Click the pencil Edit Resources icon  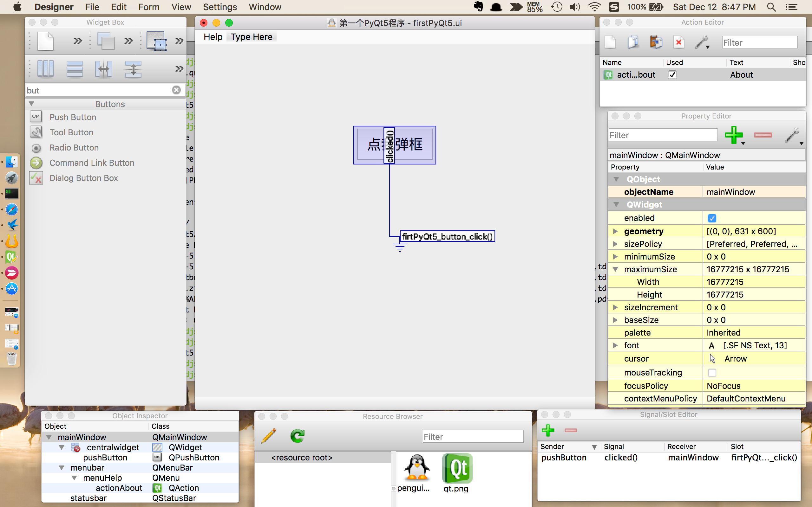(269, 436)
